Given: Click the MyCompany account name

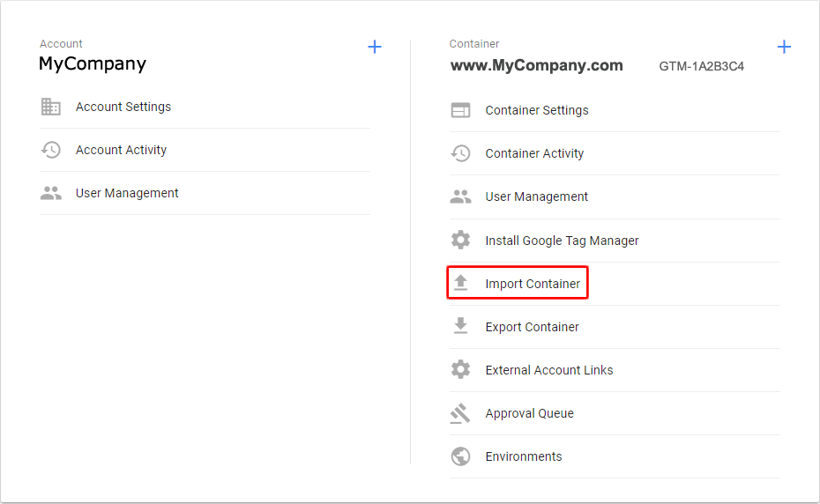Looking at the screenshot, I should 93,64.
